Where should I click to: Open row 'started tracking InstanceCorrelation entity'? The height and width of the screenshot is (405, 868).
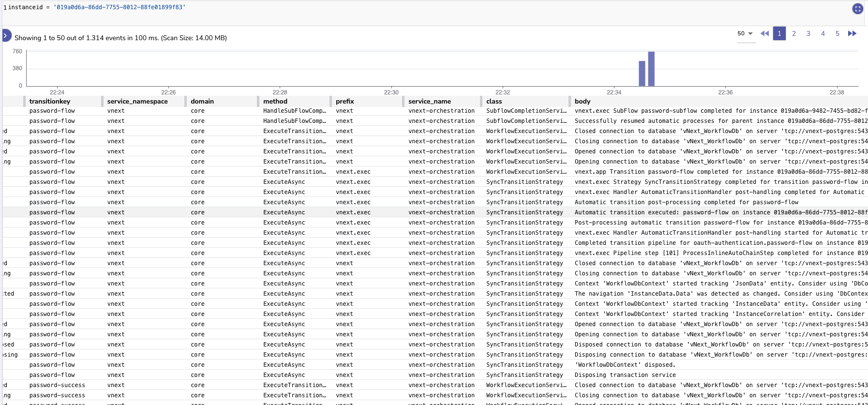coord(435,314)
